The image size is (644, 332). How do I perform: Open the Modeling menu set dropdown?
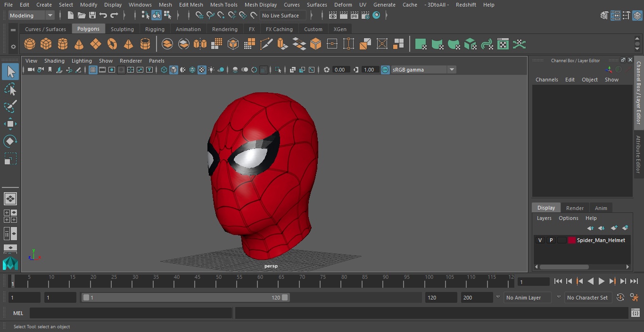tap(32, 16)
